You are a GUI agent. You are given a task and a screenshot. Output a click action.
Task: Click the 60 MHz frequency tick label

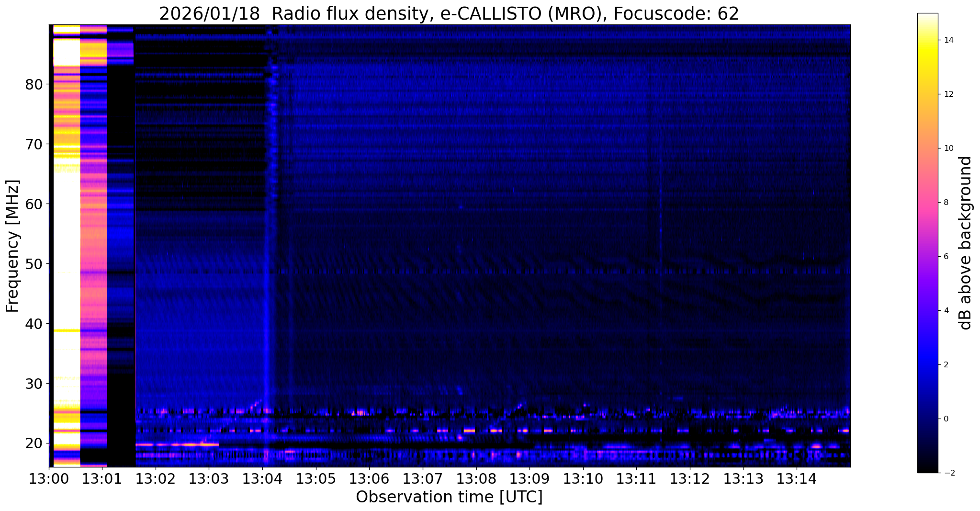click(x=34, y=204)
